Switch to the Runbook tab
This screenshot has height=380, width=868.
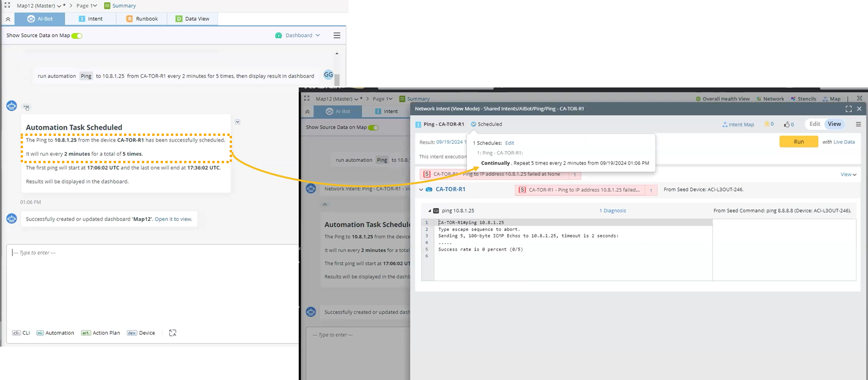[142, 19]
